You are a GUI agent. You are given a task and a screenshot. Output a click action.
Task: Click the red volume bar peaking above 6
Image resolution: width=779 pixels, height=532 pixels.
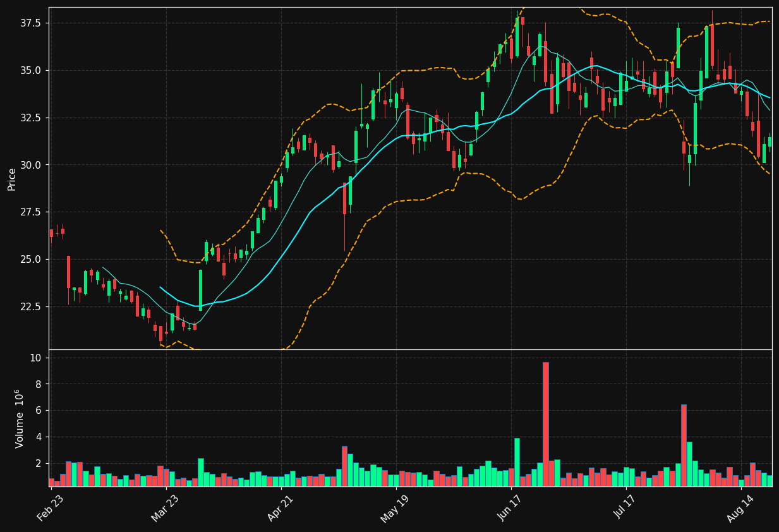coord(684,445)
